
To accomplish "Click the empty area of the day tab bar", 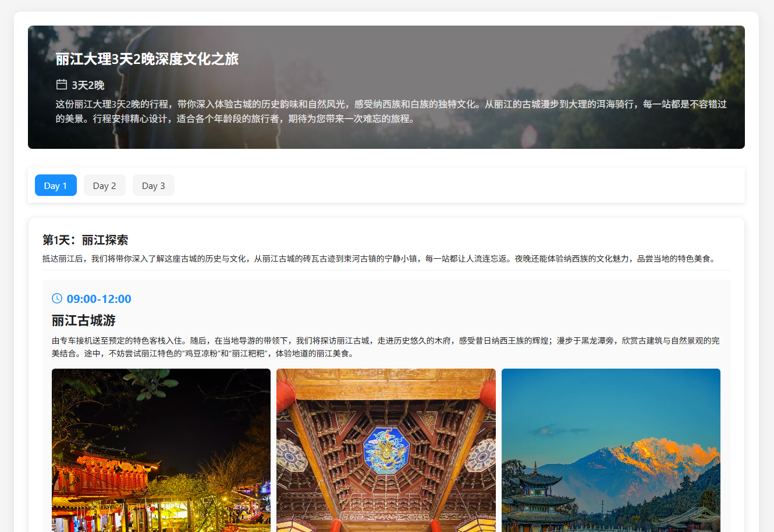I will pyautogui.click(x=454, y=185).
